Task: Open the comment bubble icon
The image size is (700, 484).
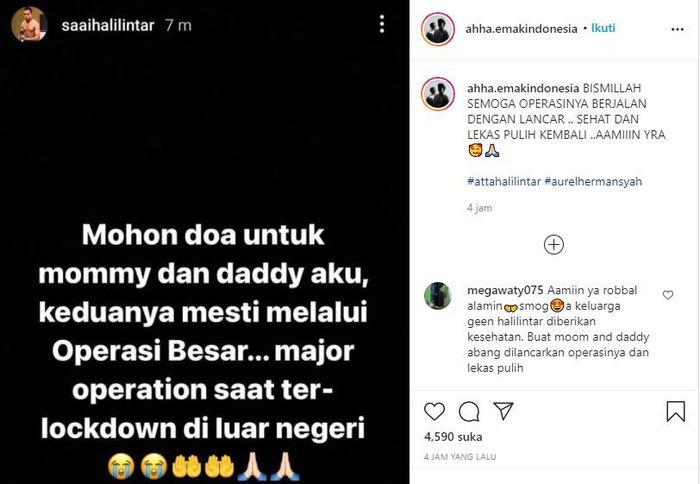Action: (469, 411)
